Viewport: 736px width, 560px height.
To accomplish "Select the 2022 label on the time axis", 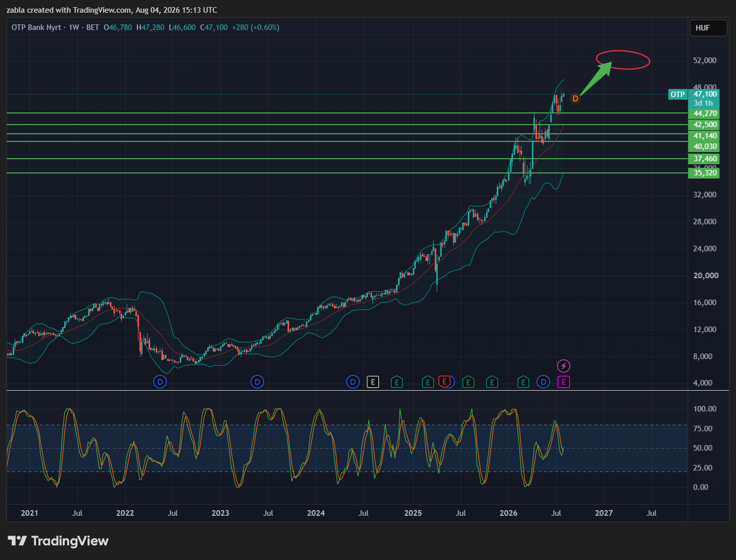I will point(125,513).
